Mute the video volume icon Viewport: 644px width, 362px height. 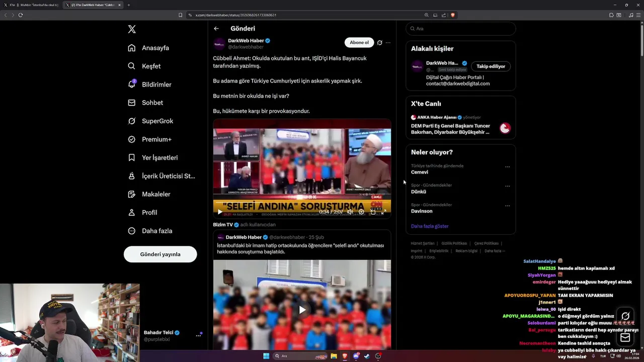350,212
